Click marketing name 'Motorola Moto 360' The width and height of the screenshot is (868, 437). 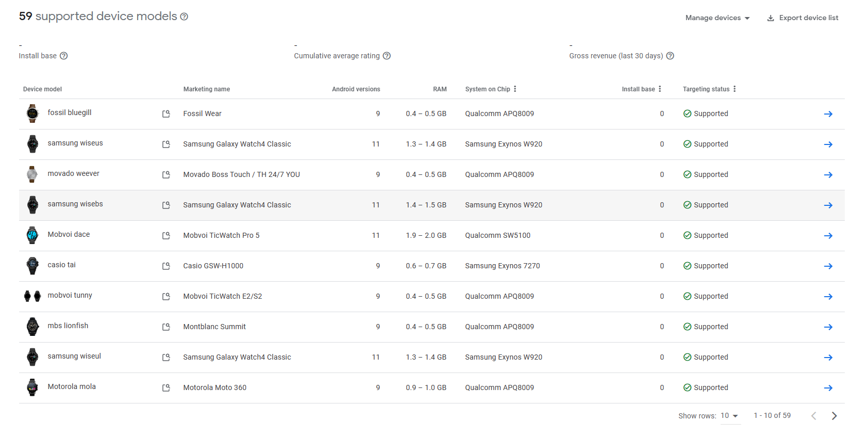pos(215,388)
